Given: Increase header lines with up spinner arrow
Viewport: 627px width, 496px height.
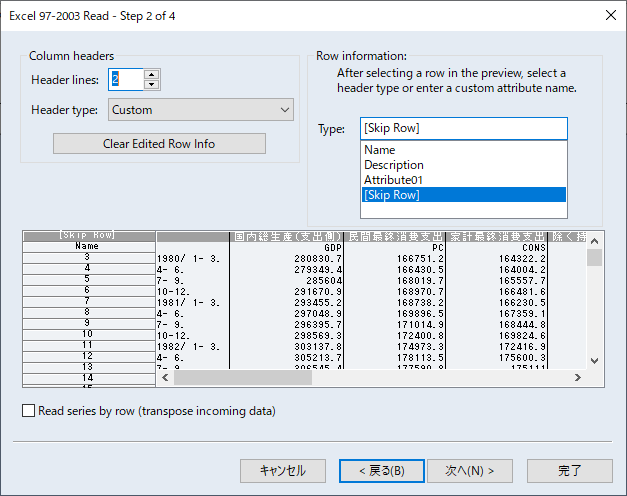Looking at the screenshot, I should [x=152, y=74].
